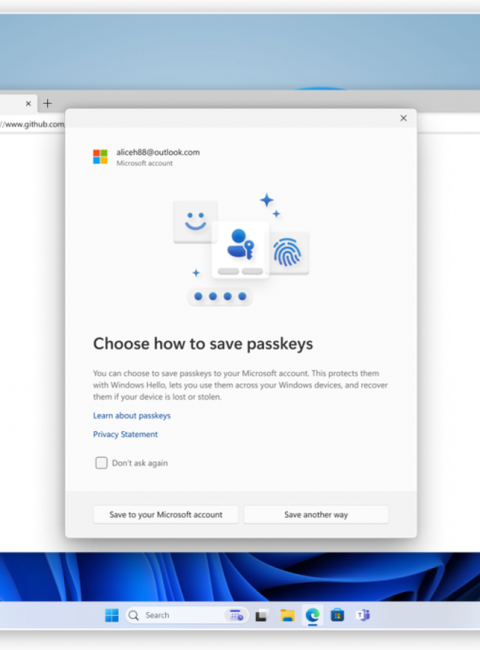This screenshot has width=480, height=650.
Task: Open the Windows Start menu
Action: point(112,615)
